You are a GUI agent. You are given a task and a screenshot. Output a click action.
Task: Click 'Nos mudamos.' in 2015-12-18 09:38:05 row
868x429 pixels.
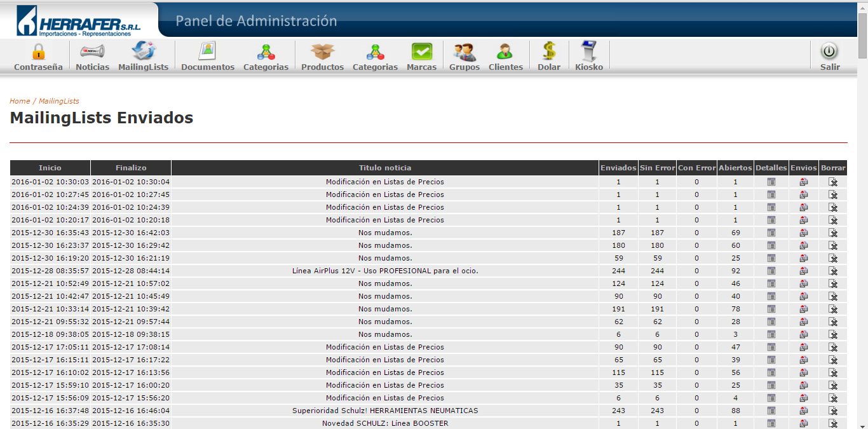tap(385, 334)
